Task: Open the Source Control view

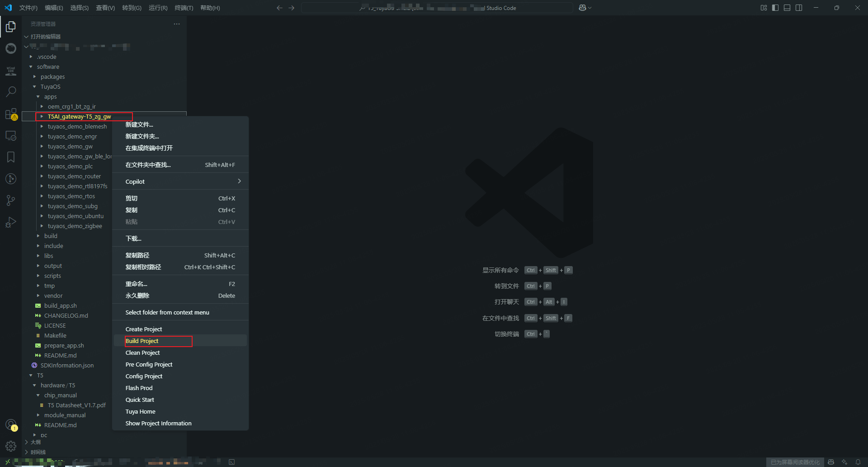Action: [x=11, y=200]
